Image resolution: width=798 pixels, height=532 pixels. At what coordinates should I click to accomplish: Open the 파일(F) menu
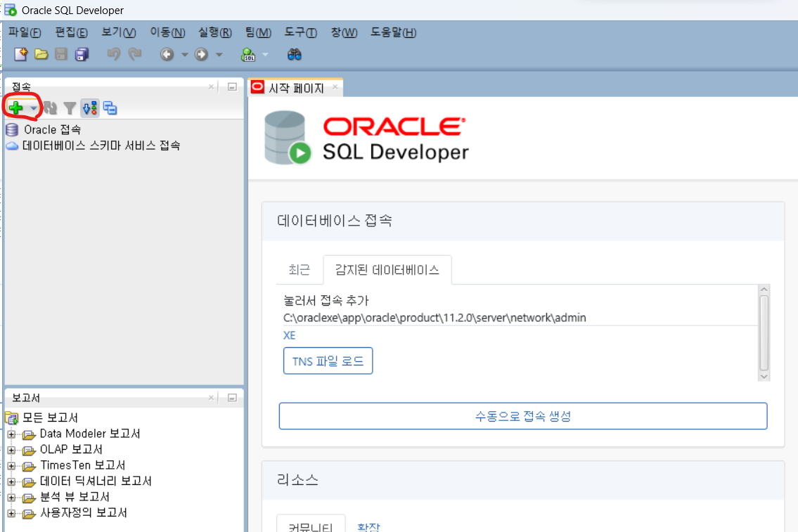(25, 32)
